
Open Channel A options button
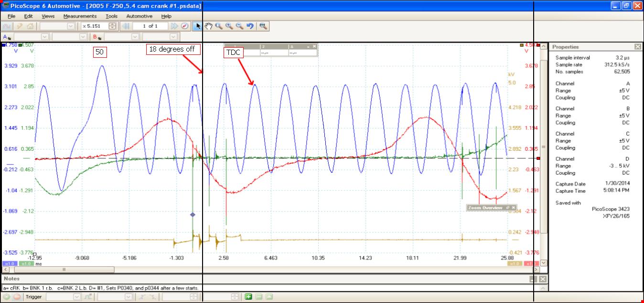click(x=7, y=37)
